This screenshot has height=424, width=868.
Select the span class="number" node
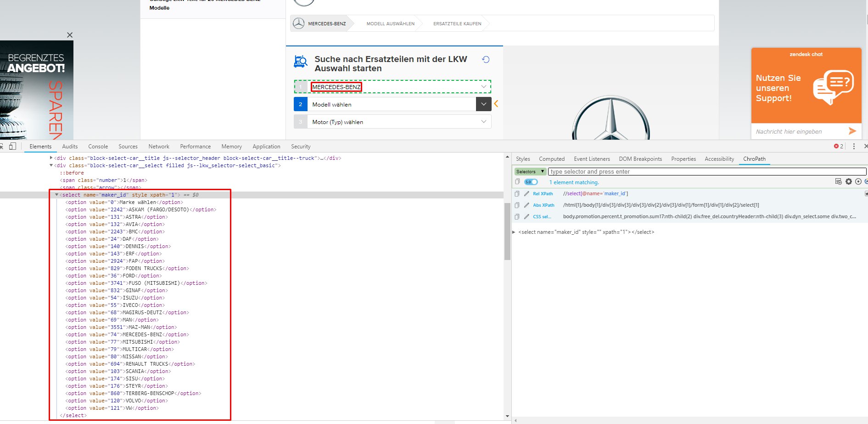(103, 180)
